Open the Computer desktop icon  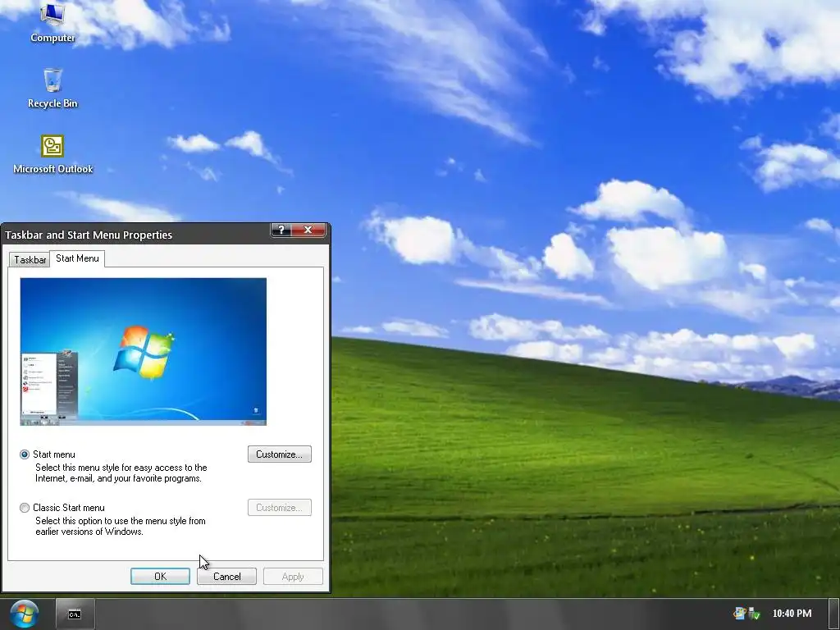tap(52, 22)
